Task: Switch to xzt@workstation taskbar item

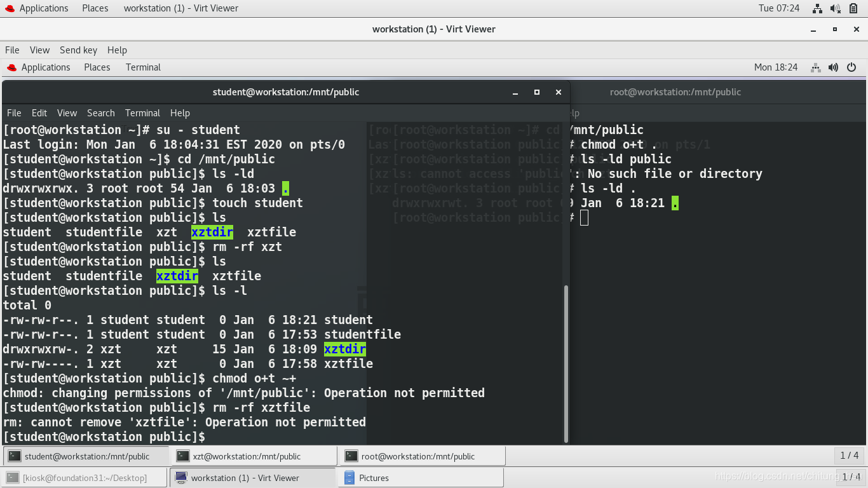Action: [x=254, y=456]
